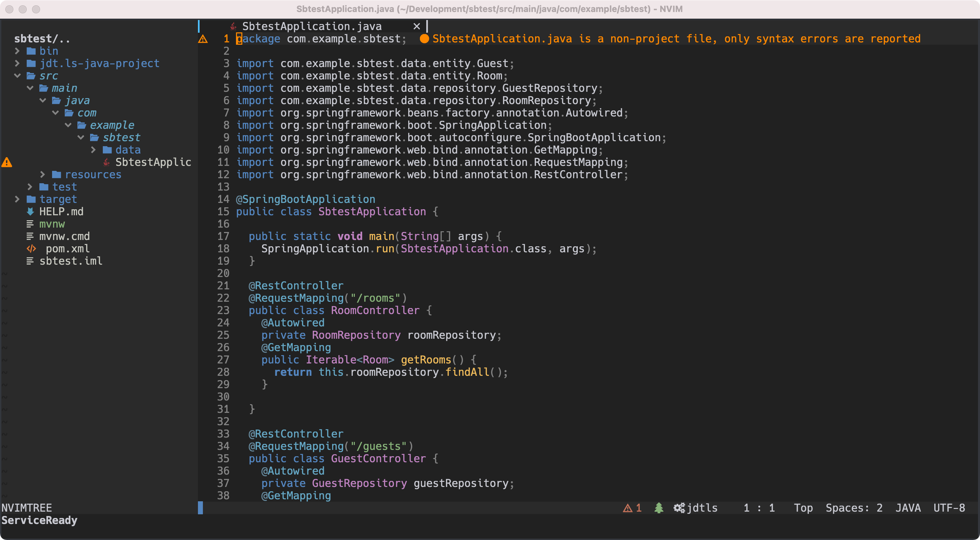Select the SbtestApplication.java tab
Image resolution: width=980 pixels, height=540 pixels.
tap(312, 26)
